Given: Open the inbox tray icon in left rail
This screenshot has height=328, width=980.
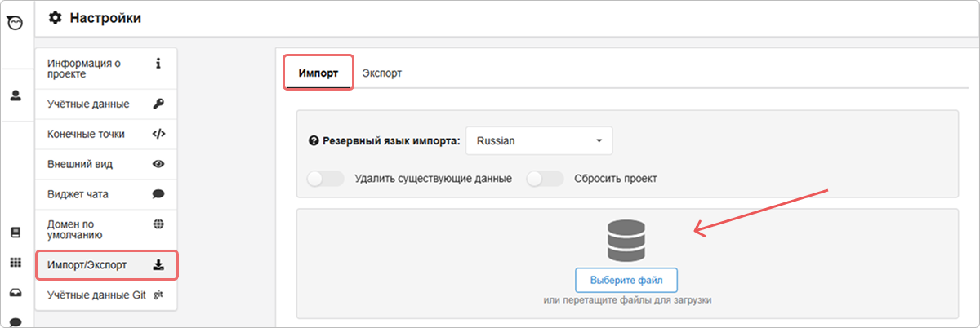Looking at the screenshot, I should tap(15, 292).
